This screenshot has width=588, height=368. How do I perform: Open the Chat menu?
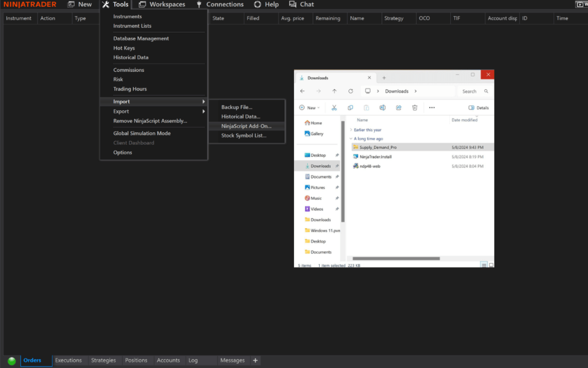coord(301,5)
